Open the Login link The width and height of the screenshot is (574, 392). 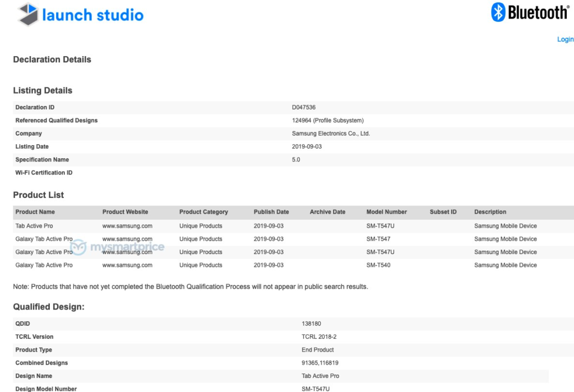565,39
